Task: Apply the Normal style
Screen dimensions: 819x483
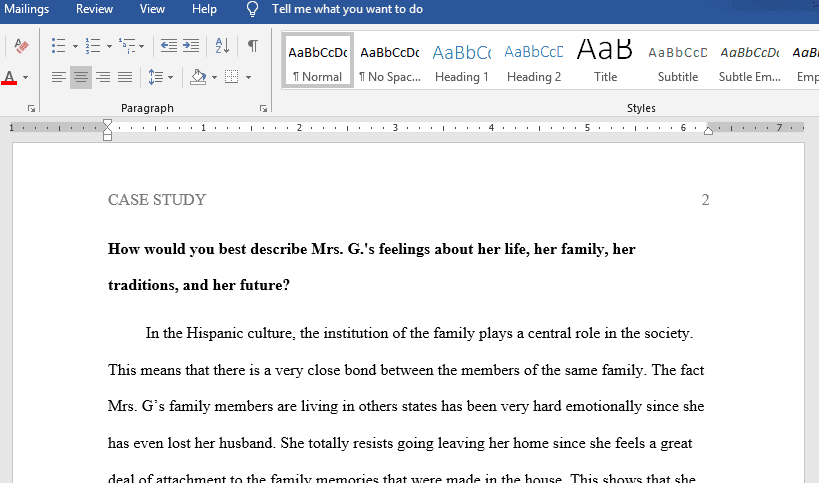Action: click(318, 60)
